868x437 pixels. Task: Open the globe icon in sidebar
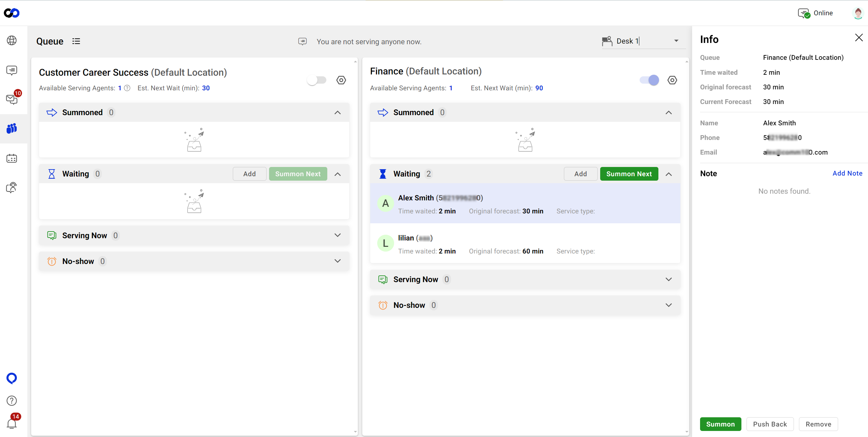tap(12, 40)
